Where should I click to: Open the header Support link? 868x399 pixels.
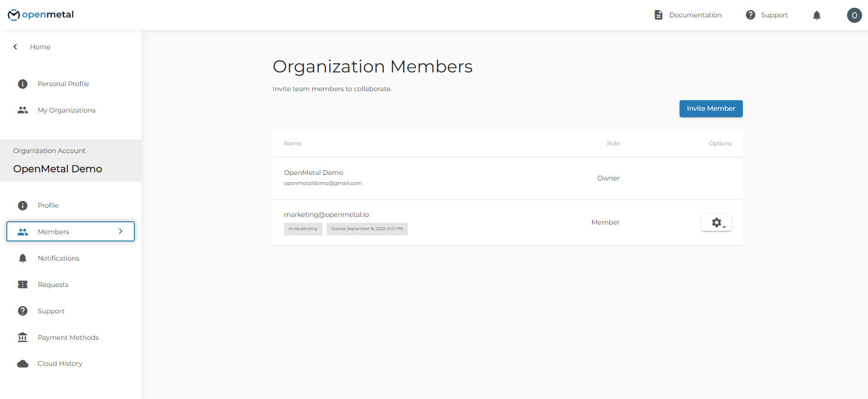click(774, 15)
